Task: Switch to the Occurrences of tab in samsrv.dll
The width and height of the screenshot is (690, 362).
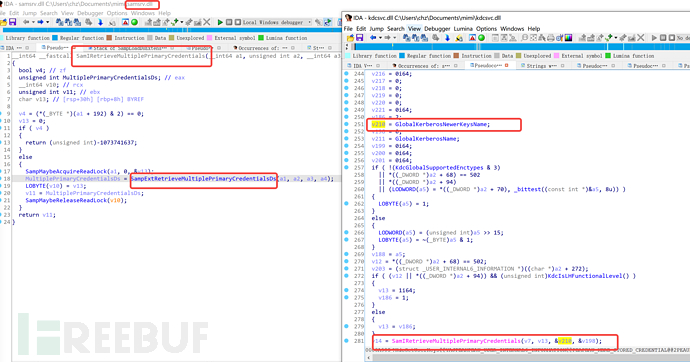Action: 260,48
